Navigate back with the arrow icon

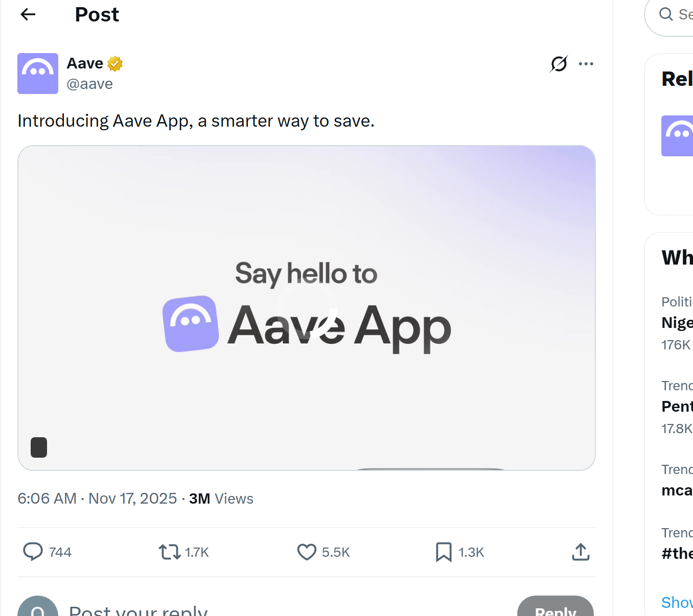coord(28,14)
